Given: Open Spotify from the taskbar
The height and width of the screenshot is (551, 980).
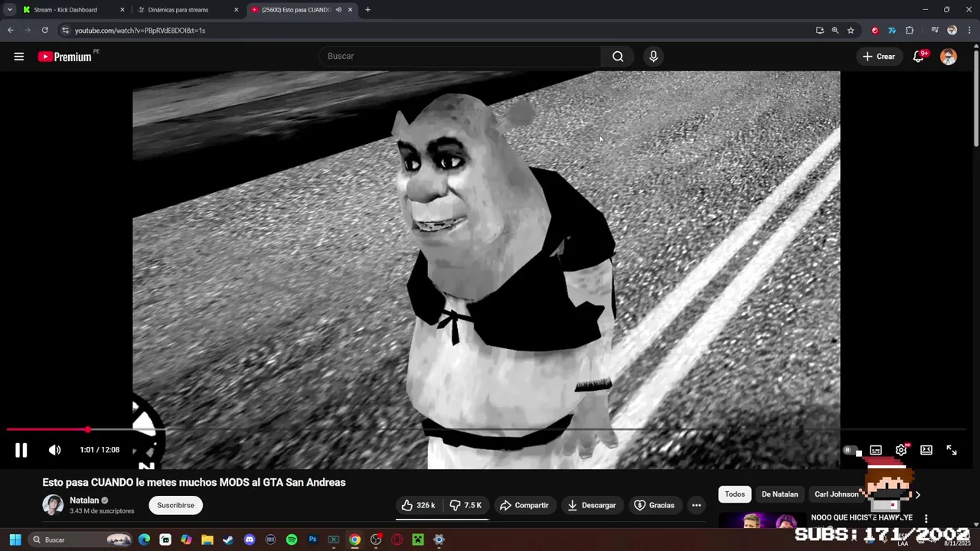Looking at the screenshot, I should click(x=292, y=540).
